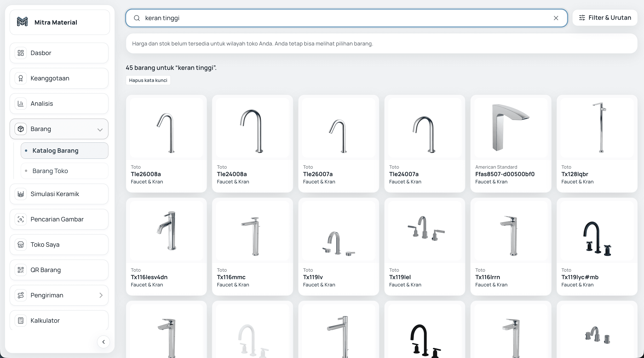
Task: Click the filter sliders icon
Action: click(582, 18)
